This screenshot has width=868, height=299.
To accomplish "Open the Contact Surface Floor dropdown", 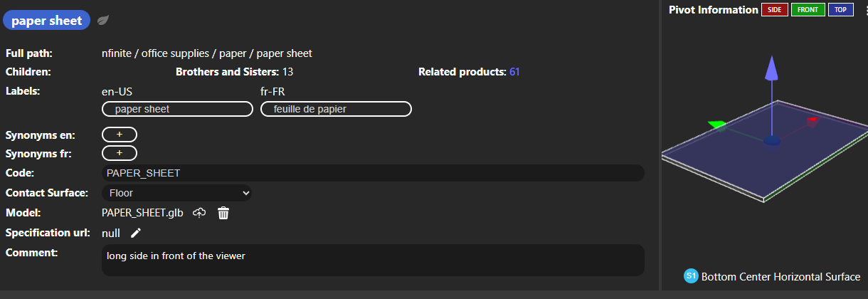I will point(177,193).
